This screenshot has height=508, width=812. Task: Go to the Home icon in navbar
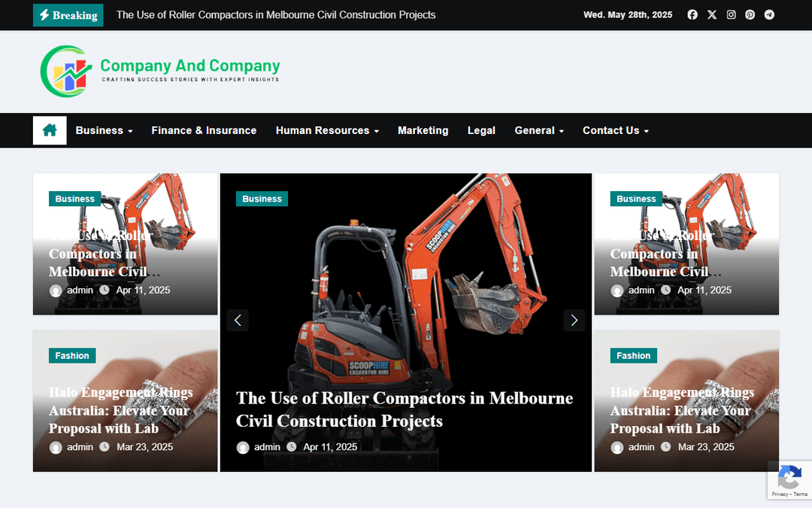click(50, 130)
